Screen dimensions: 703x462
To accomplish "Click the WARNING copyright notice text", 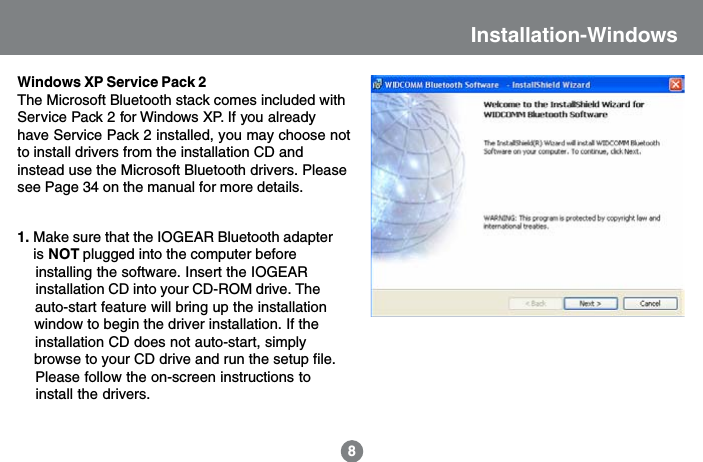I will (572, 222).
